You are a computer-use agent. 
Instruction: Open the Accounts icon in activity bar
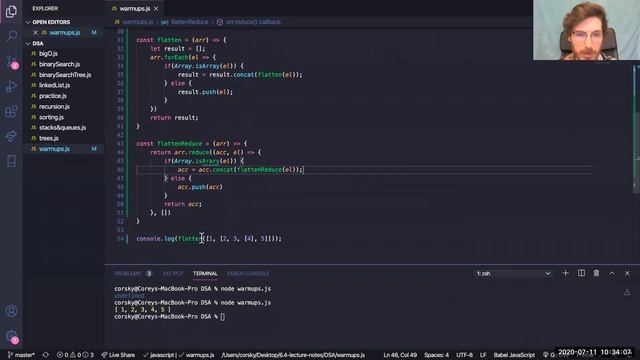coord(11,311)
